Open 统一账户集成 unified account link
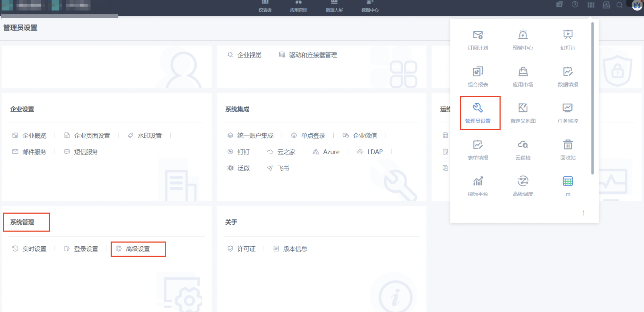This screenshot has height=312, width=644. tap(255, 136)
